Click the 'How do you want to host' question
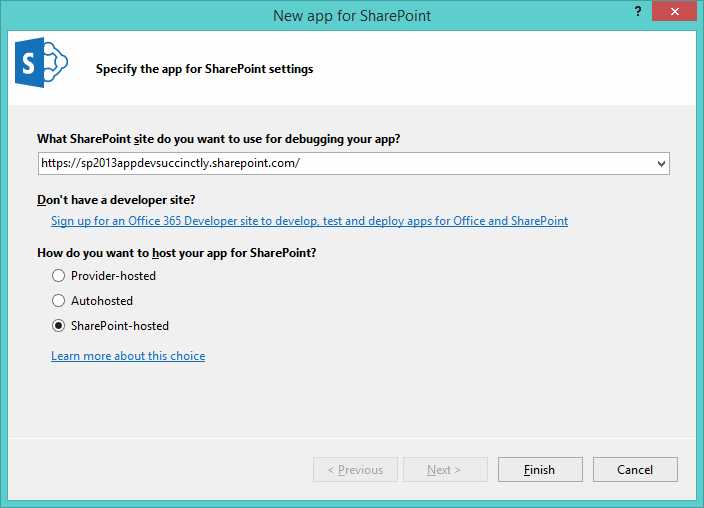704x508 pixels. coord(176,253)
